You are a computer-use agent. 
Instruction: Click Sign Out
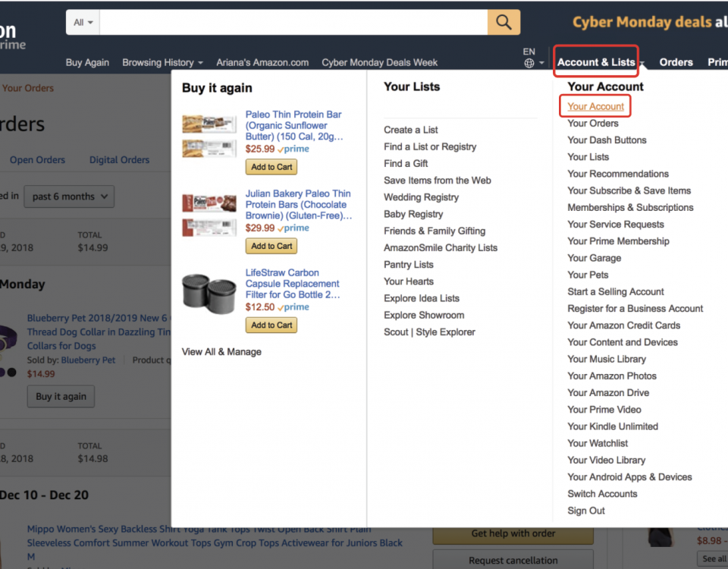tap(586, 511)
